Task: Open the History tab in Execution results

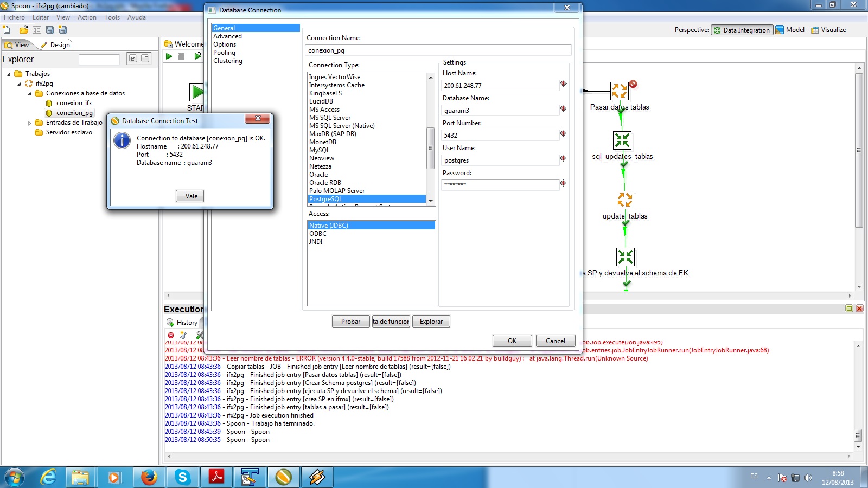Action: tap(182, 322)
